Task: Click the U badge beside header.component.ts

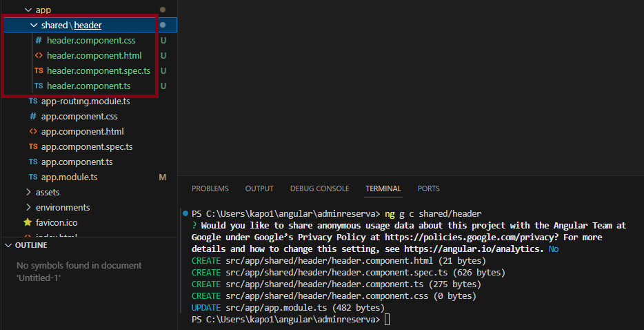Action: coord(163,86)
